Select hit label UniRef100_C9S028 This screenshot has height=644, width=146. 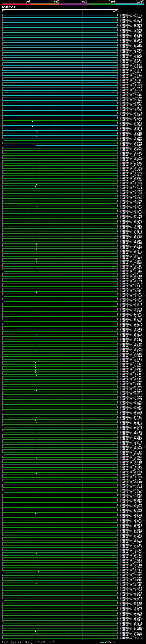[x=131, y=412]
